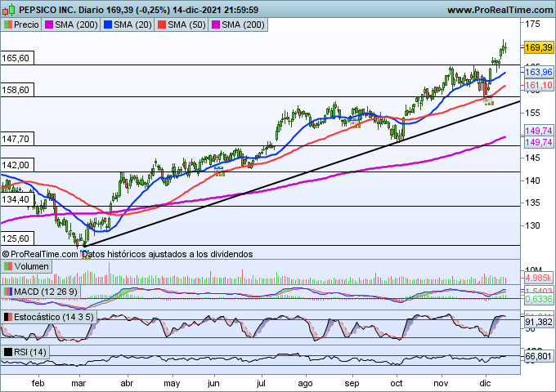Click the 135 price axis value
This screenshot has width=556, height=392.
pos(533,203)
